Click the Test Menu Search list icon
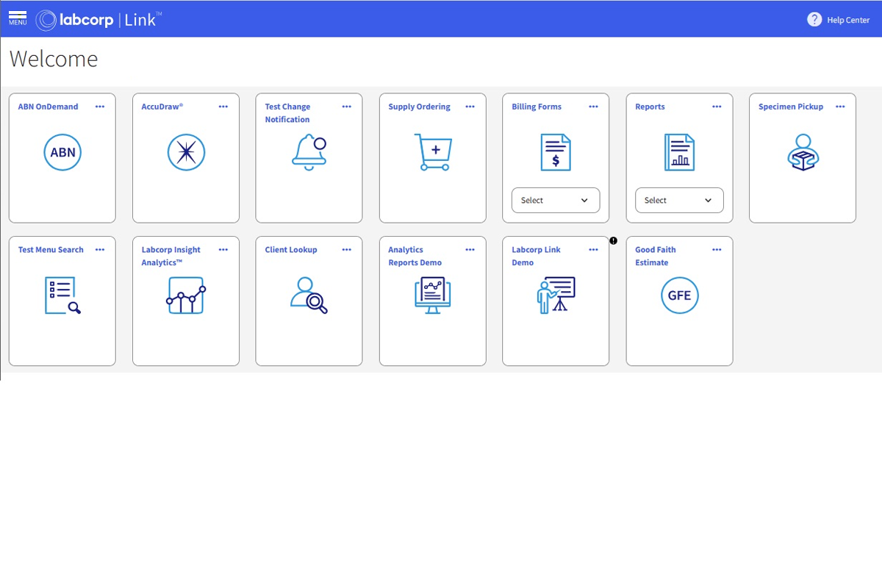The width and height of the screenshot is (882, 588). click(62, 295)
